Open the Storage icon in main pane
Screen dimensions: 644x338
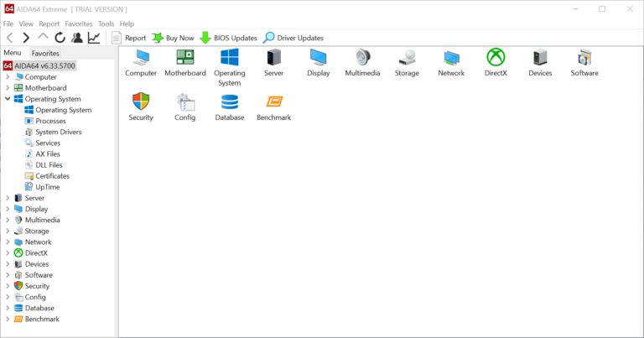click(407, 58)
